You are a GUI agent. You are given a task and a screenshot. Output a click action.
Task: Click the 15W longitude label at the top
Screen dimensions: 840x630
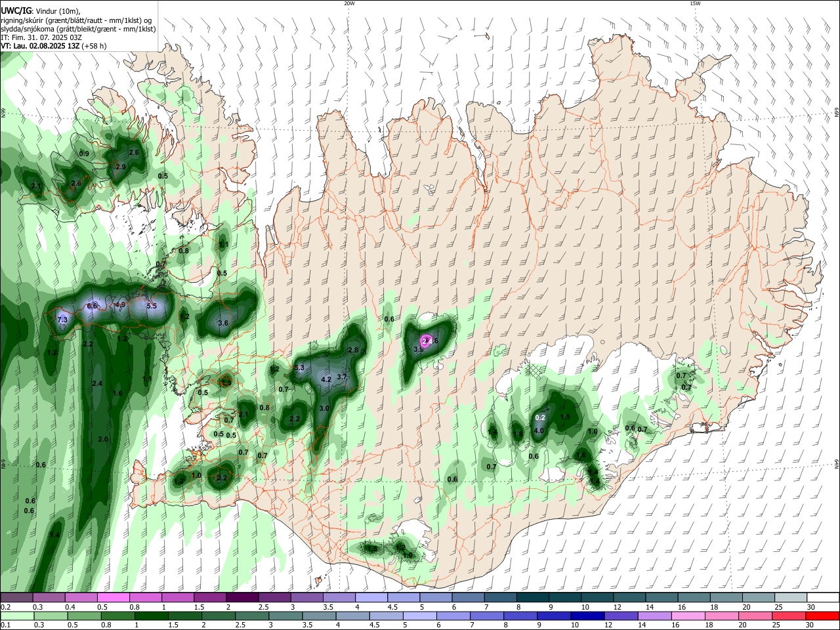pos(695,3)
